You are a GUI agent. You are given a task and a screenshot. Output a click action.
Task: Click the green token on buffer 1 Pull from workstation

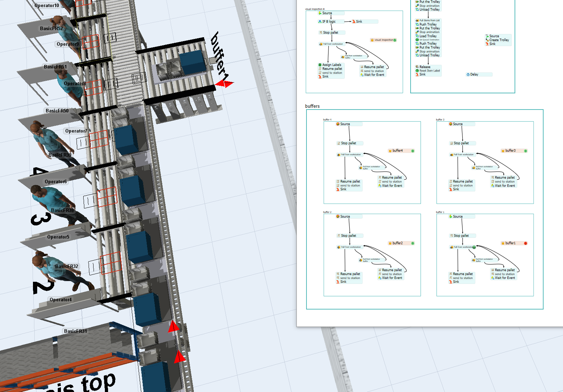[x=474, y=247]
